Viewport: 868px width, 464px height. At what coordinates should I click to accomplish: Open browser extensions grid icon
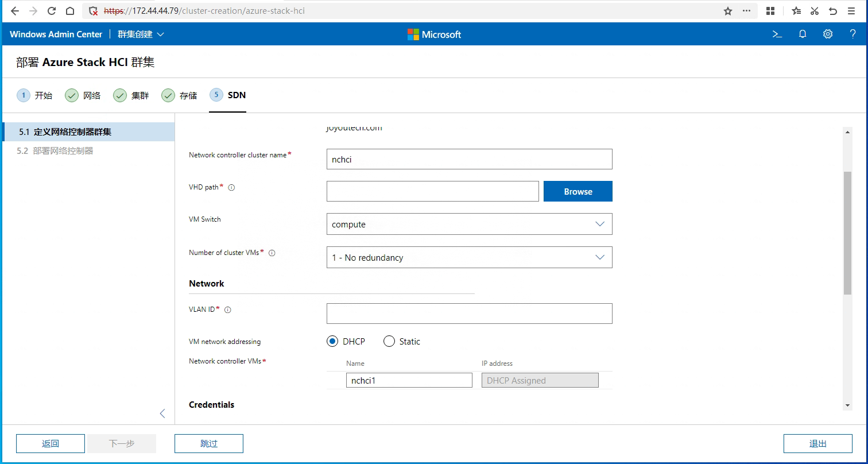point(770,11)
